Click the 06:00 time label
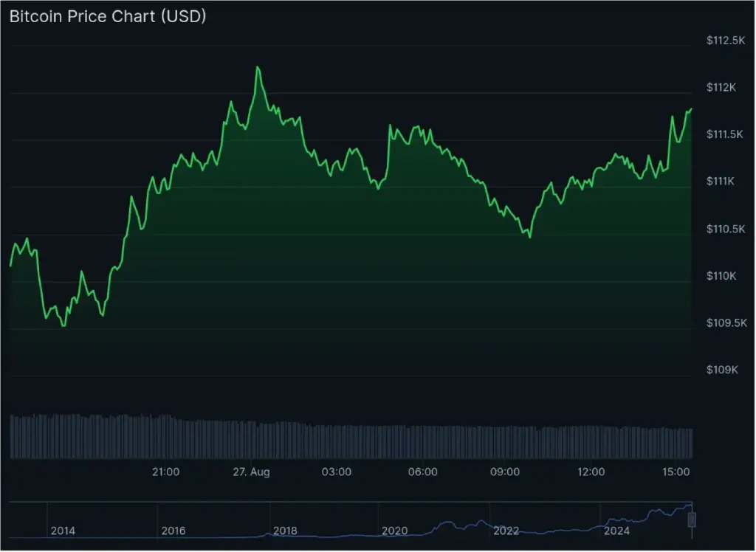756x552 pixels. (x=423, y=472)
